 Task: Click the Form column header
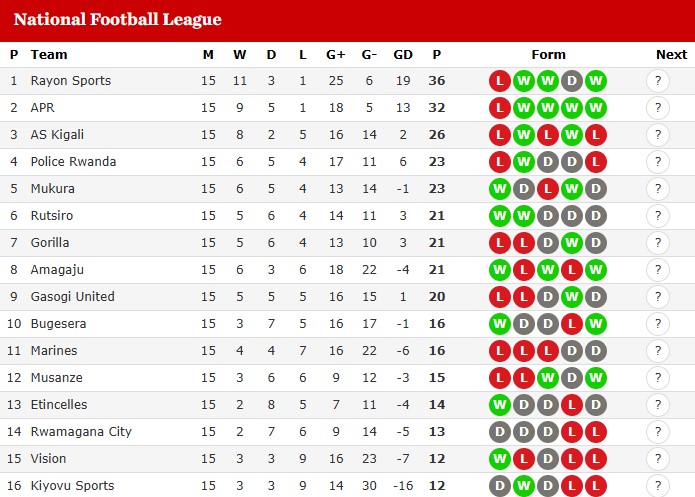coord(548,55)
